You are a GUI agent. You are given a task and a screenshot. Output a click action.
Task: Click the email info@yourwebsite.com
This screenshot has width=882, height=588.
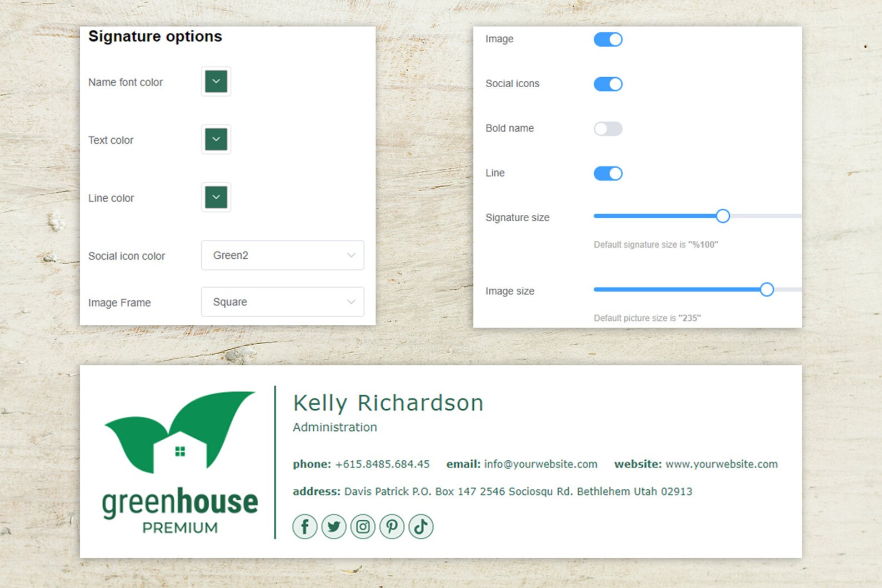pos(541,464)
